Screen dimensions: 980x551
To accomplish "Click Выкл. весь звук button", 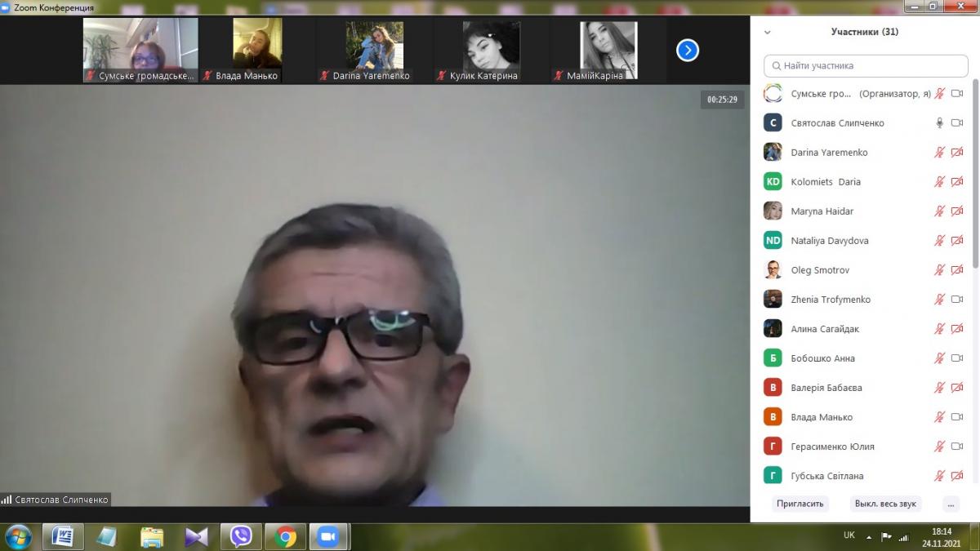I will pos(885,504).
